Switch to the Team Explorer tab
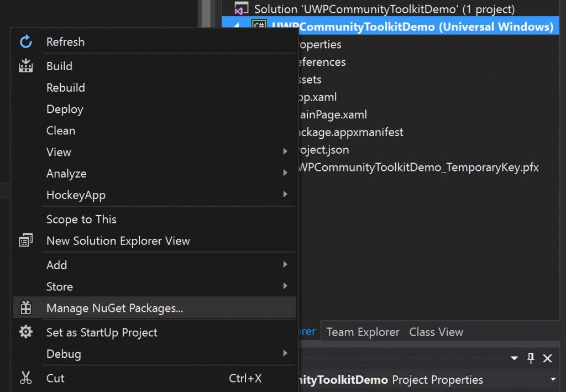 tap(363, 332)
